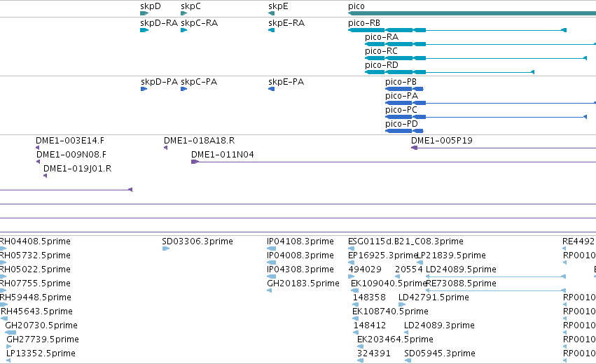Click the EK108740.5prime EST label
Image resolution: width=596 pixels, height=364 pixels.
tap(390, 311)
